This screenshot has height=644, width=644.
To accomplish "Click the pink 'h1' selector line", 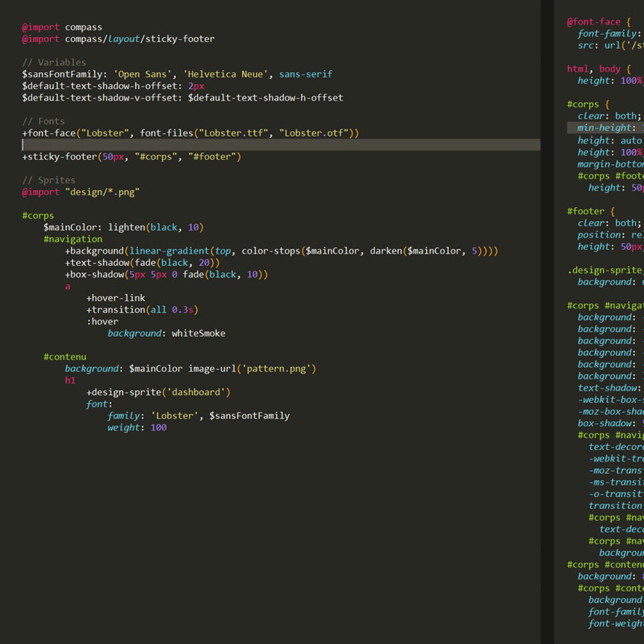I will click(x=70, y=381).
